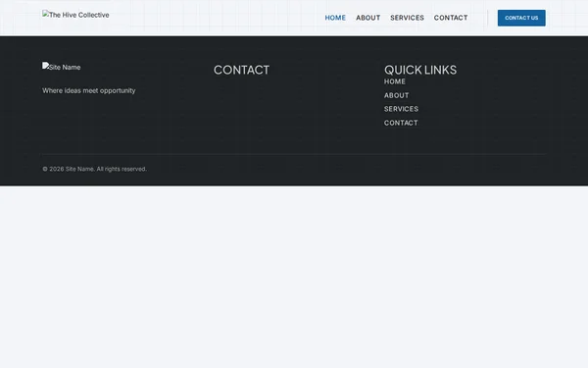This screenshot has height=368, width=588.
Task: Select the tagline Where ideas meet opportunity
Action: (89, 90)
